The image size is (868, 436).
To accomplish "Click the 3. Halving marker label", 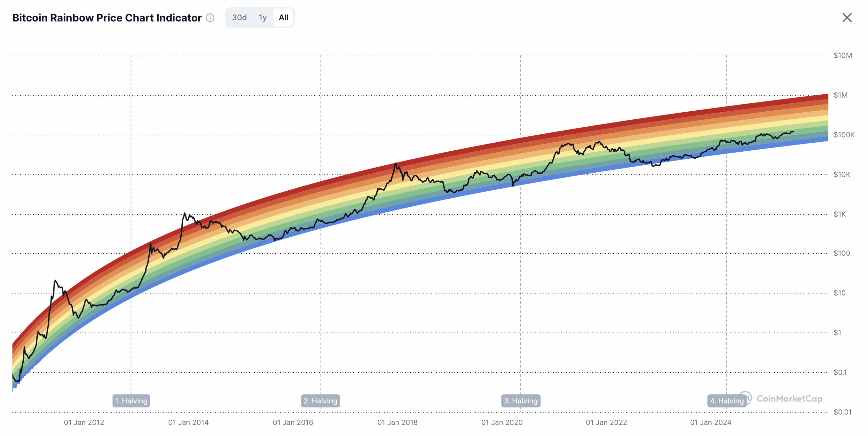I will [x=521, y=401].
